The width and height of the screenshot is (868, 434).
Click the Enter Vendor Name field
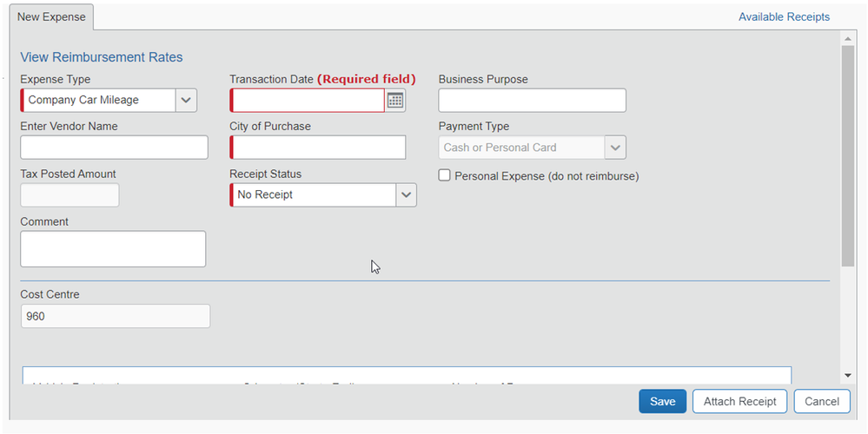pyautogui.click(x=114, y=148)
